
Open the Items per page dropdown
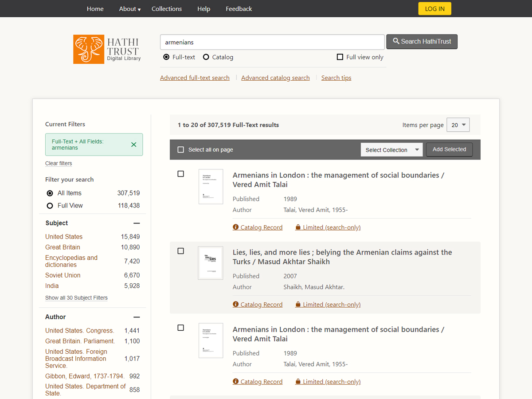pos(458,125)
